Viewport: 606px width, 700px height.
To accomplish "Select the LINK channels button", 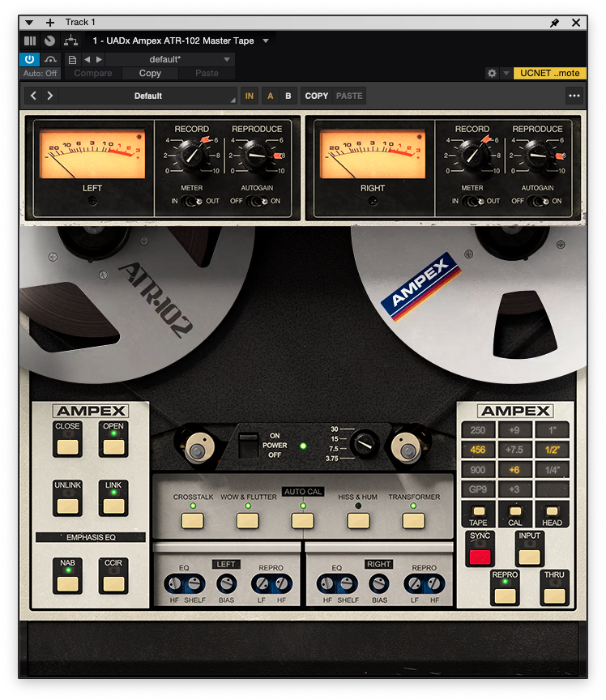I will tap(113, 506).
